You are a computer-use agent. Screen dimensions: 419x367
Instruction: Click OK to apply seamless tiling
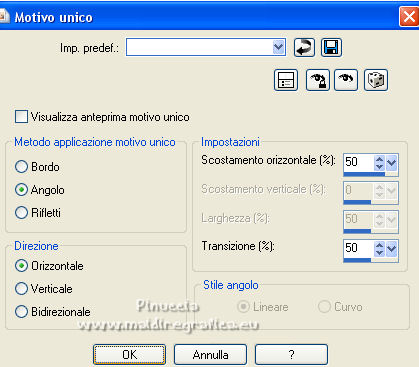(x=129, y=355)
